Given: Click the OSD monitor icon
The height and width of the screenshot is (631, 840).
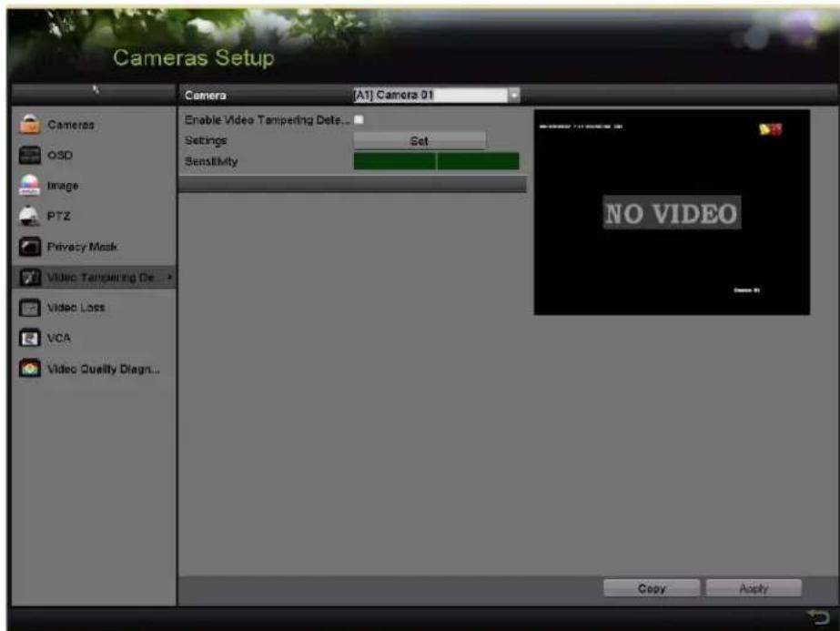Looking at the screenshot, I should pyautogui.click(x=29, y=155).
